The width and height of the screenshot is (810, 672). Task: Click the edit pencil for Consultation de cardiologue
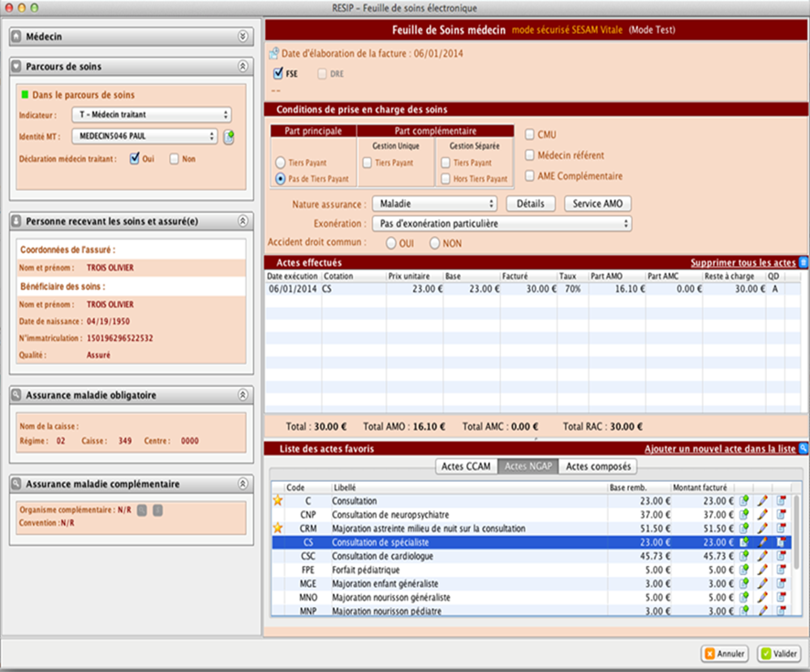coord(763,555)
